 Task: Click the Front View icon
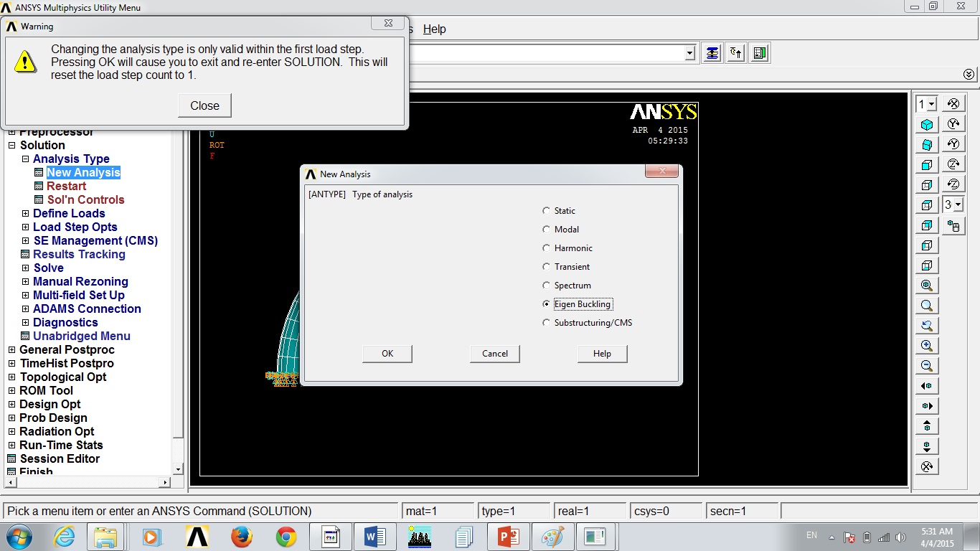click(926, 165)
